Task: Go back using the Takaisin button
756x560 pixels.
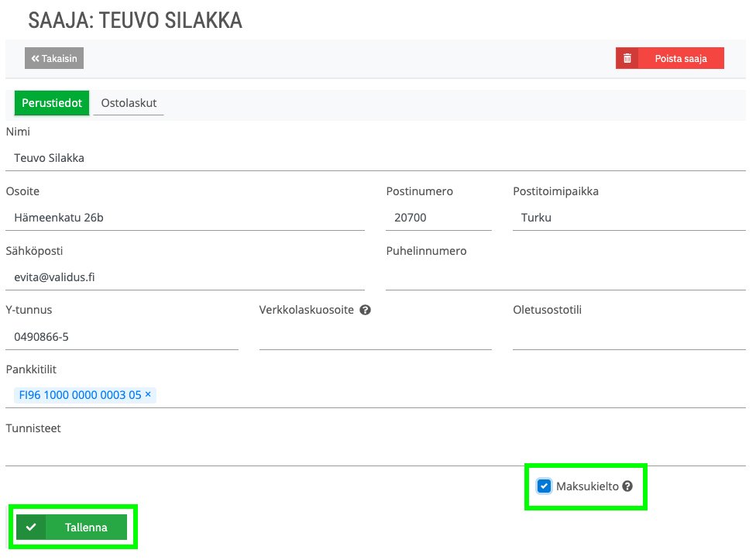Action: point(54,58)
